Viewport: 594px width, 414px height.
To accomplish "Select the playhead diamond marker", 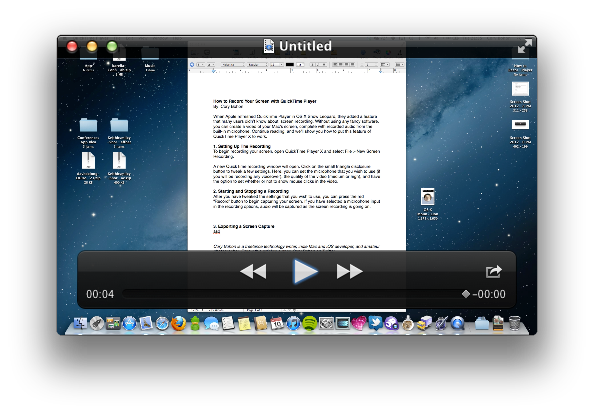I will (466, 294).
